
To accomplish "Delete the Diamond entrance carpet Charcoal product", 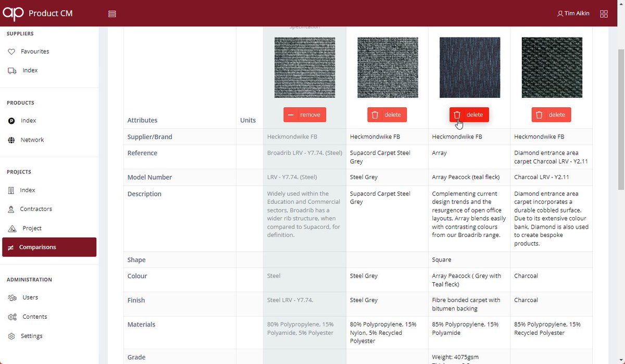I will (x=552, y=115).
